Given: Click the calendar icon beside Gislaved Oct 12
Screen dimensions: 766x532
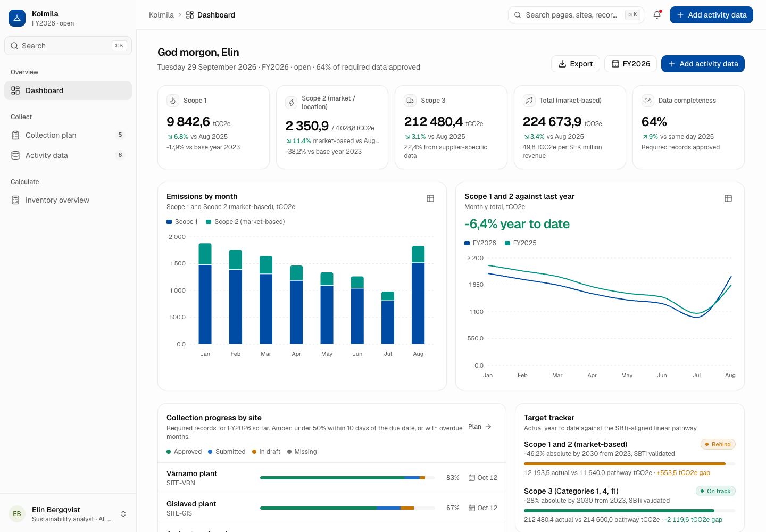Looking at the screenshot, I should (472, 508).
